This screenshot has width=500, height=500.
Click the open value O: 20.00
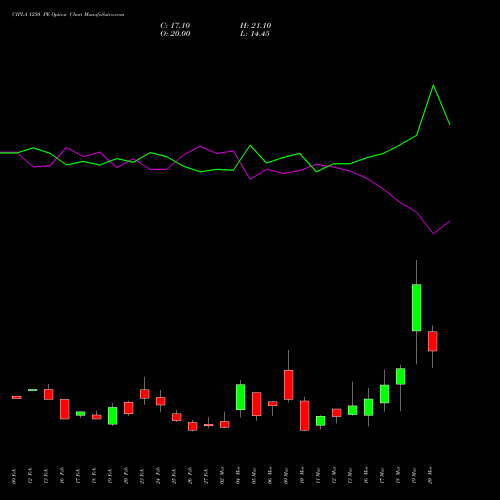point(175,34)
